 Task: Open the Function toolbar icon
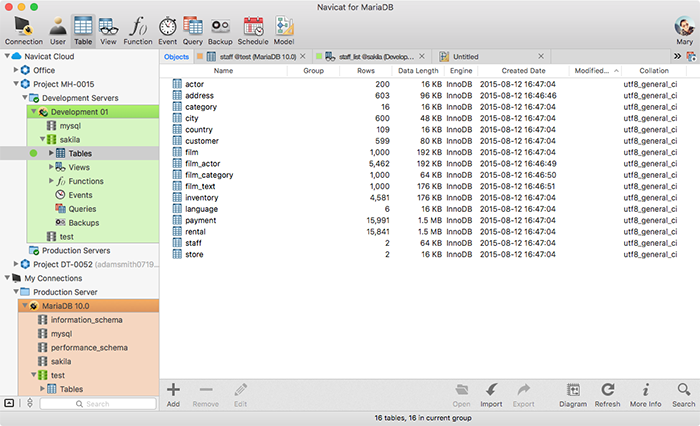coord(138,30)
